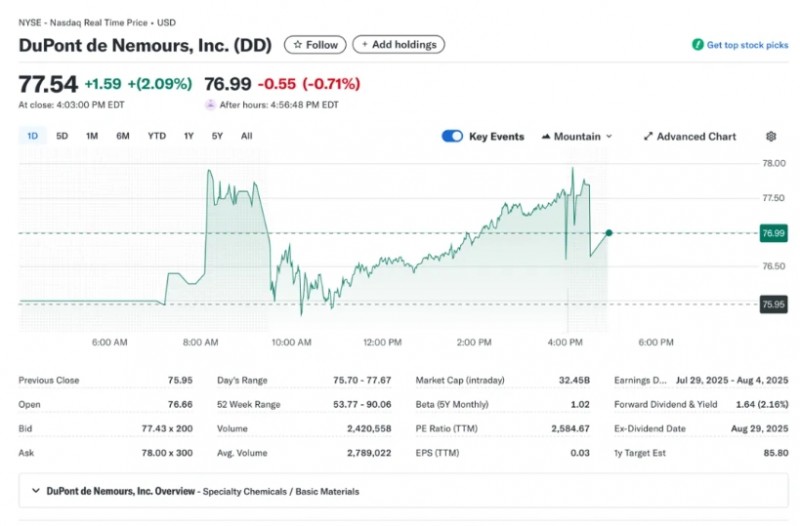The width and height of the screenshot is (800, 526).
Task: Click the plus icon in Add holdings
Action: pos(364,45)
